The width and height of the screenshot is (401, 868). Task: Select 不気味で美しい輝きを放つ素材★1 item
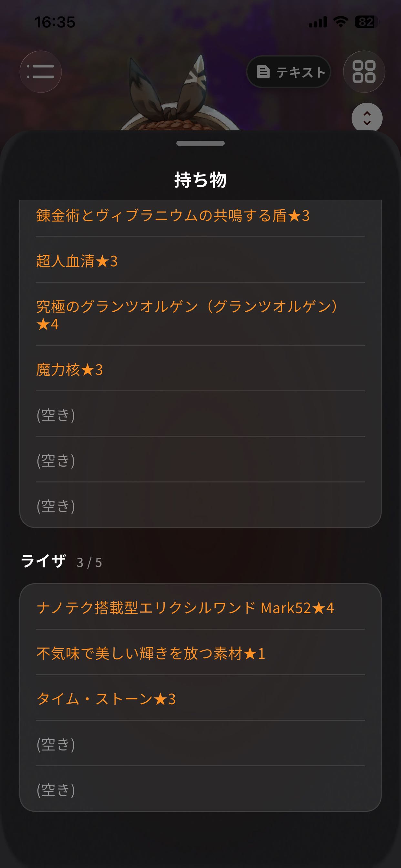tap(200, 653)
